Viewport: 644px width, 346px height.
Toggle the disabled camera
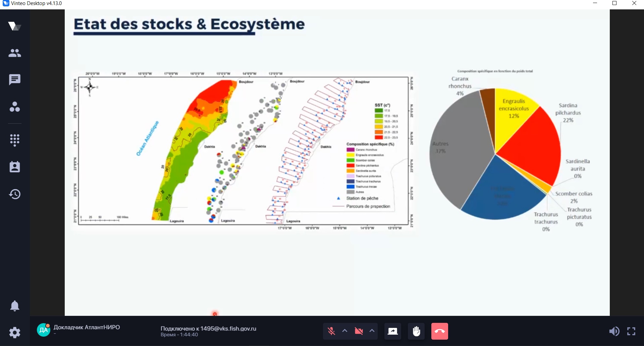[x=359, y=331]
